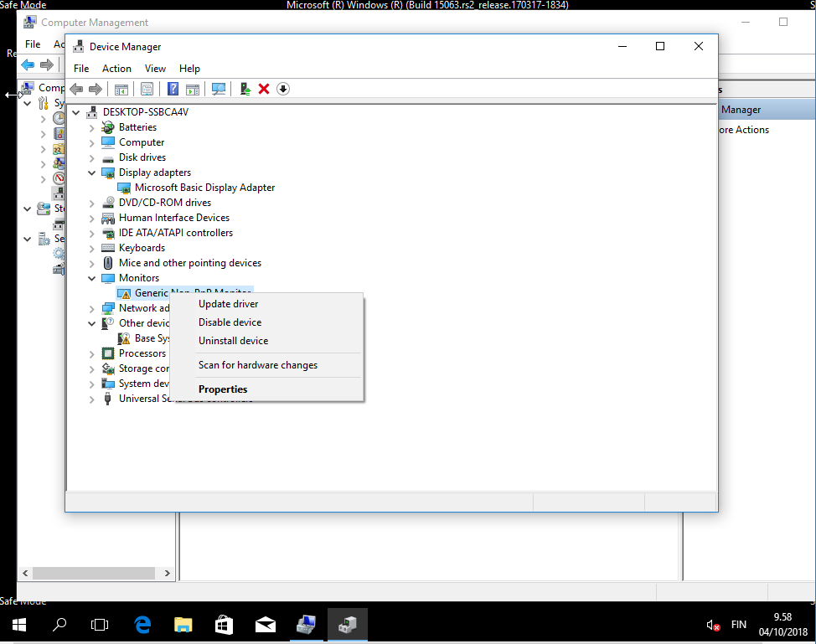Viewport: 816px width, 644px height.
Task: Click Scan for hardware changes toolbar icon
Action: pyautogui.click(x=219, y=89)
